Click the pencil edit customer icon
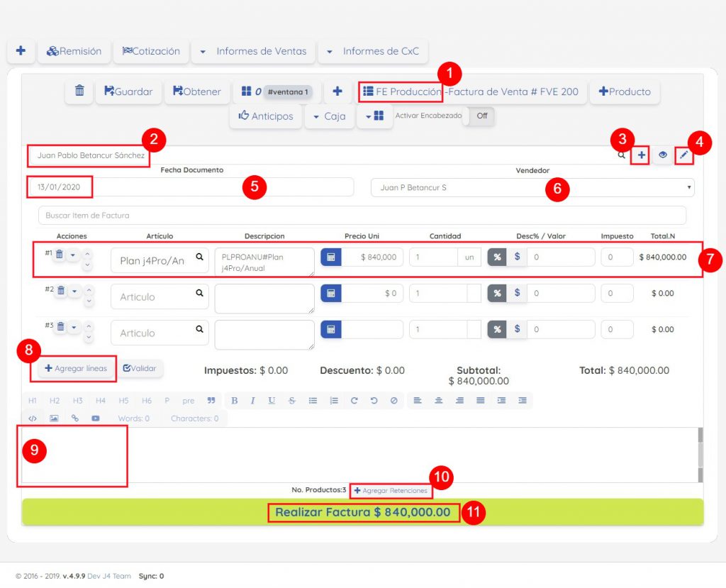The height and width of the screenshot is (588, 726). (x=683, y=155)
